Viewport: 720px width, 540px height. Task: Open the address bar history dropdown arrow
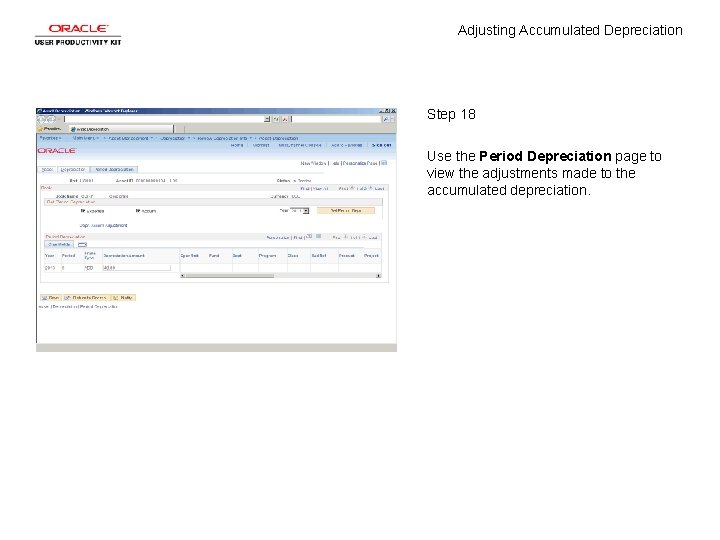point(267,119)
